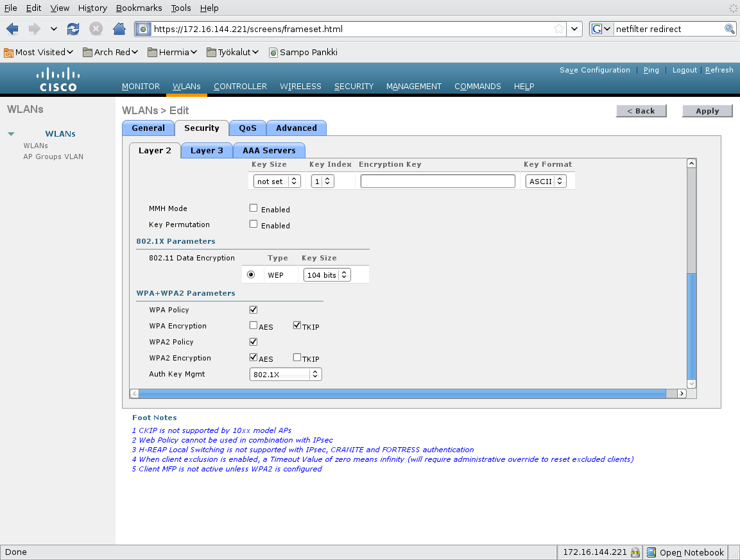Open the WIRELESS section
The height and width of the screenshot is (560, 740).
(x=300, y=87)
